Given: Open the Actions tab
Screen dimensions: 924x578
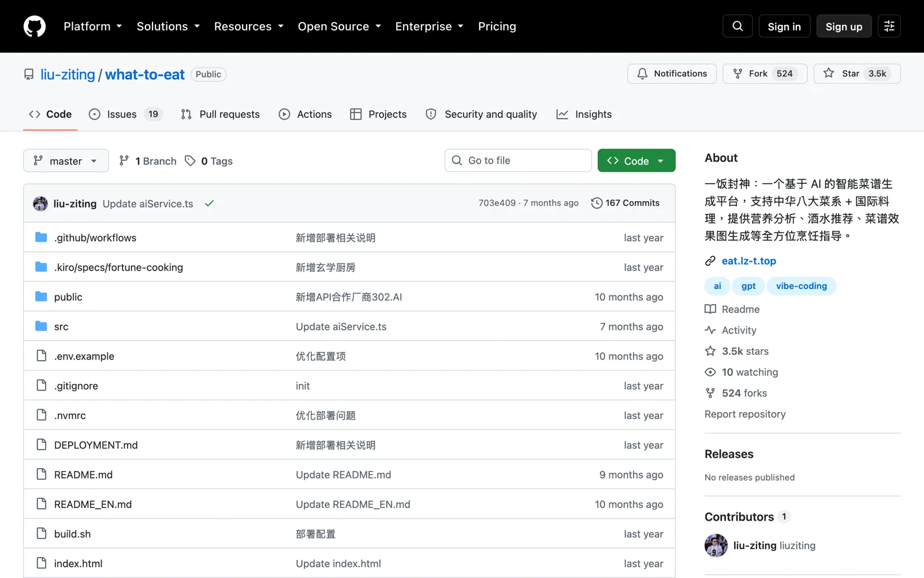Looking at the screenshot, I should click(x=305, y=114).
